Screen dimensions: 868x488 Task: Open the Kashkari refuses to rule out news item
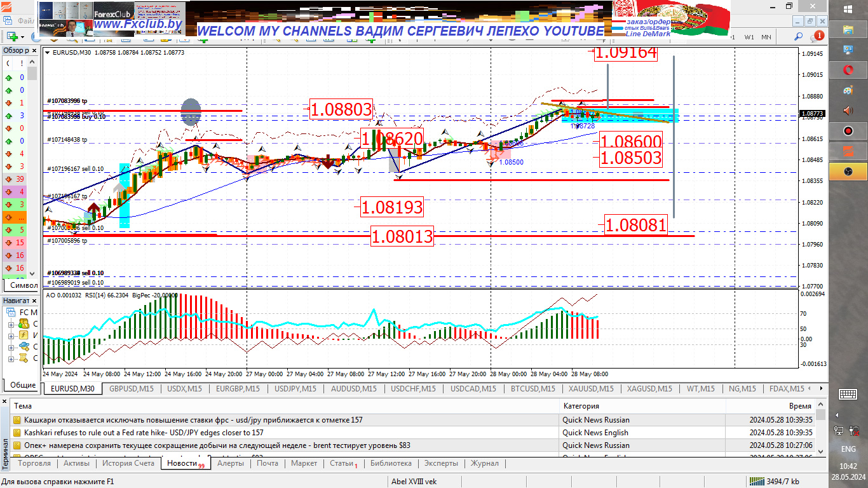pos(412,432)
